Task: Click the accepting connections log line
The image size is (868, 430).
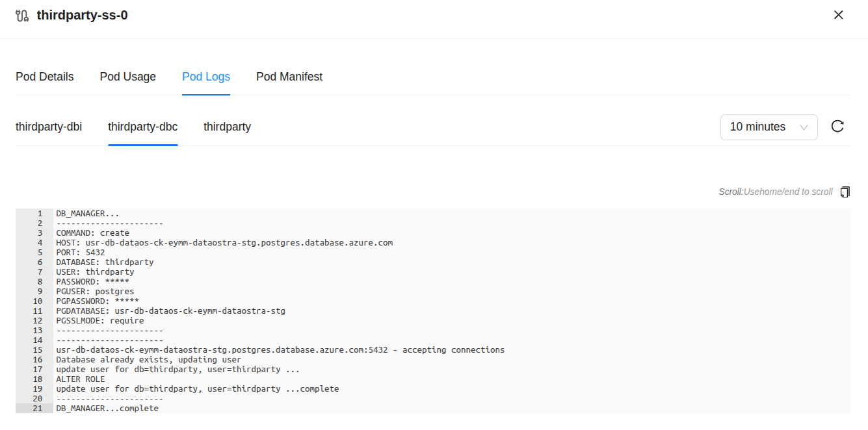Action: 280,350
